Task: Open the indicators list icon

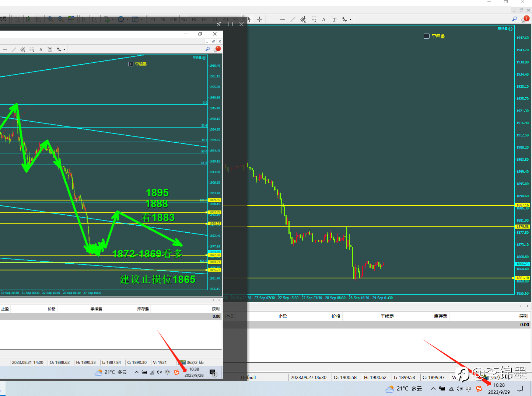Action: [107, 19]
